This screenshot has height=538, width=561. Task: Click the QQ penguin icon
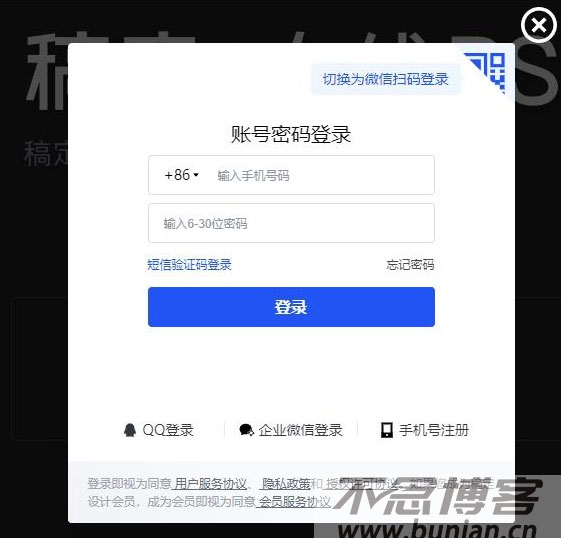130,430
